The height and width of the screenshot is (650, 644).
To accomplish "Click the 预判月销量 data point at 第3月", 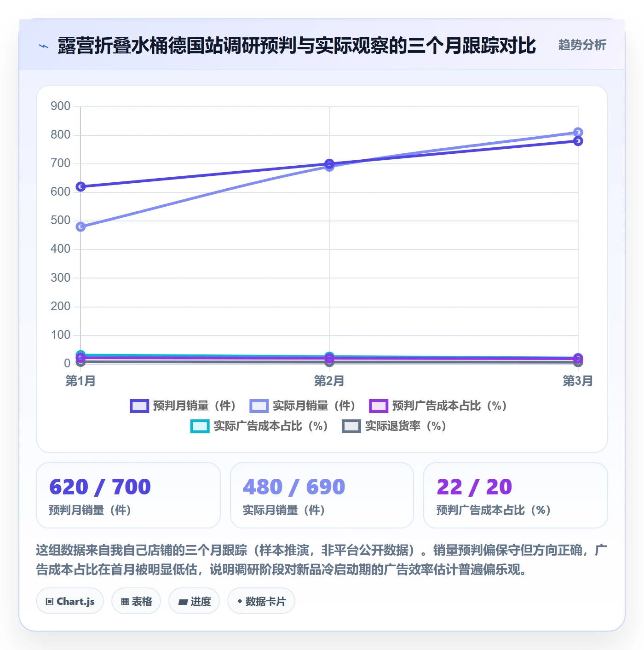I will [x=578, y=141].
